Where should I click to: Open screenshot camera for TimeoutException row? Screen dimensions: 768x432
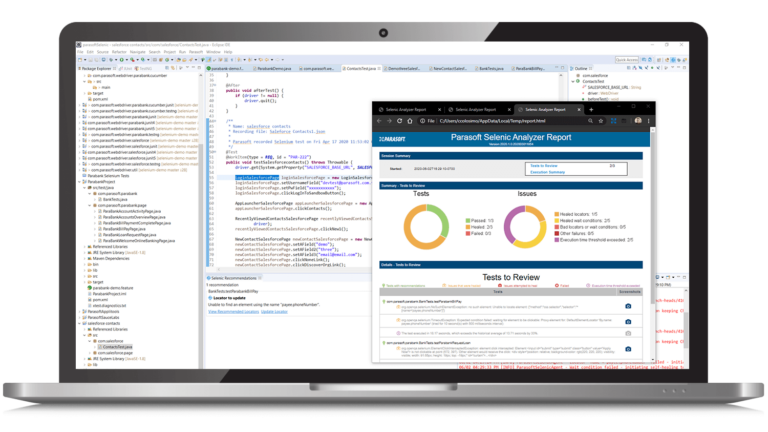pyautogui.click(x=628, y=322)
